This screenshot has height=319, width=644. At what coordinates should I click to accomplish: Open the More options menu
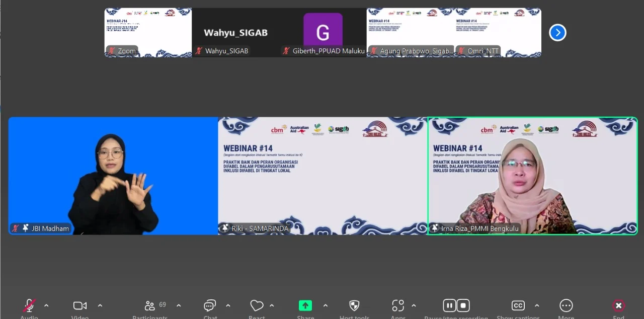566,305
